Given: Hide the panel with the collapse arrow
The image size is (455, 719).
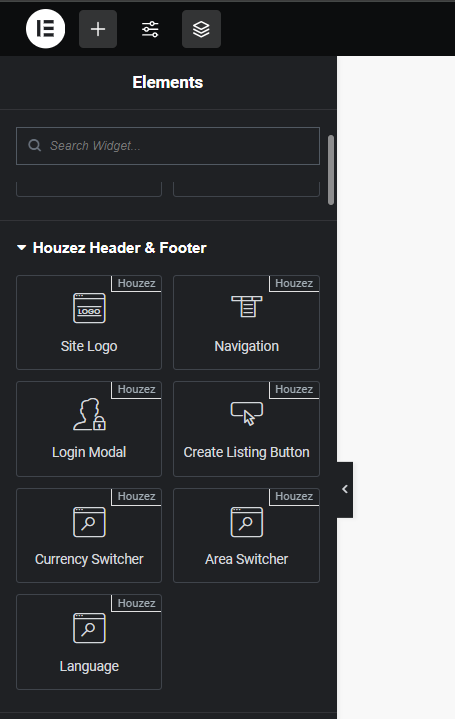Looking at the screenshot, I should coord(345,489).
